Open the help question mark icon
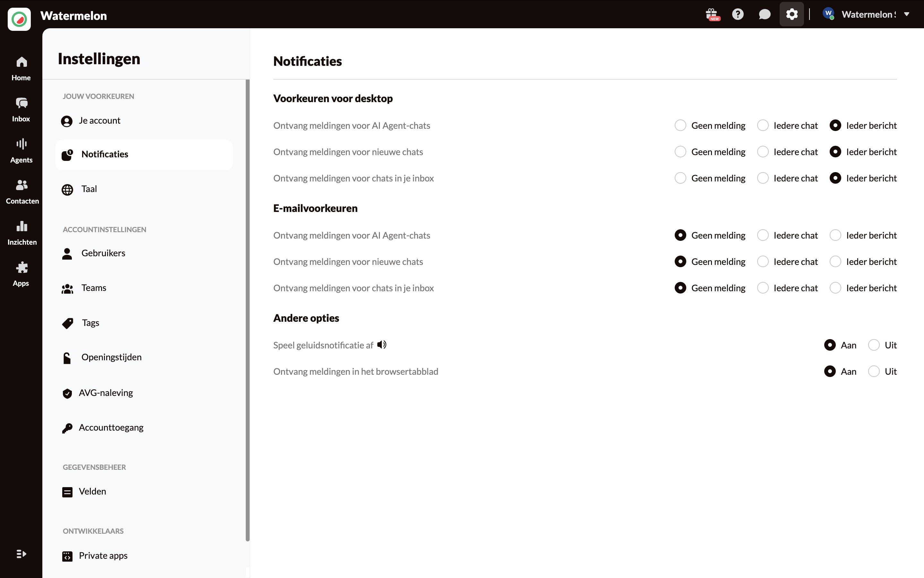The image size is (924, 578). 738,14
